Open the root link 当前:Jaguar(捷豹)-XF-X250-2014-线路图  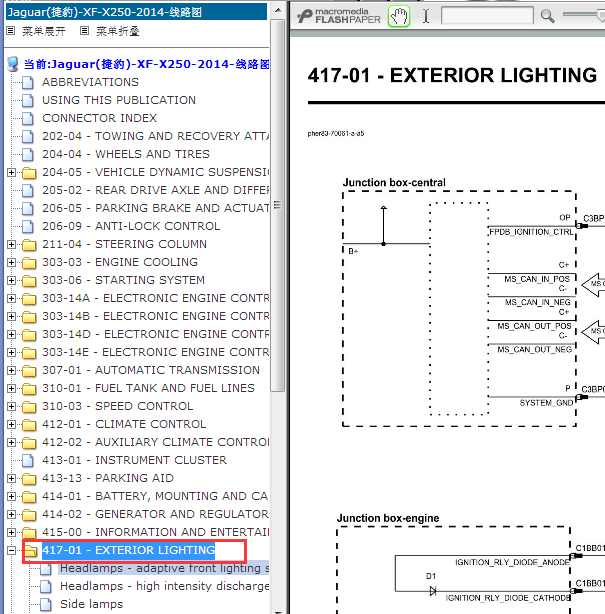tap(146, 64)
